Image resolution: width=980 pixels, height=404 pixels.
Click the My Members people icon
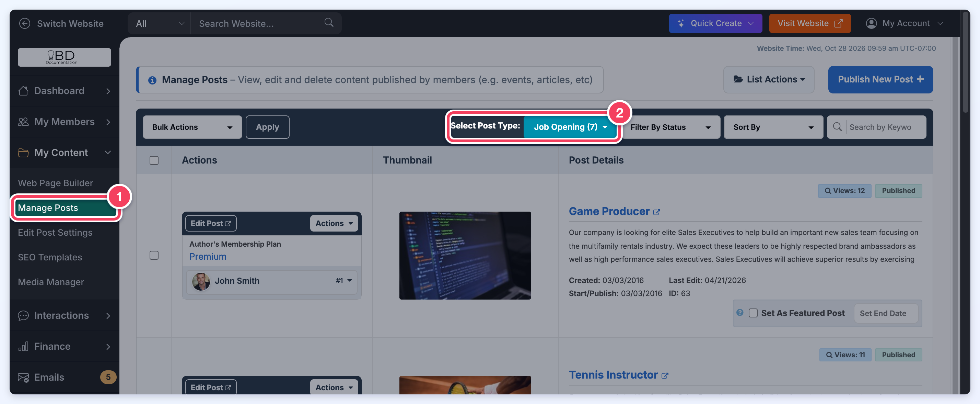point(23,122)
